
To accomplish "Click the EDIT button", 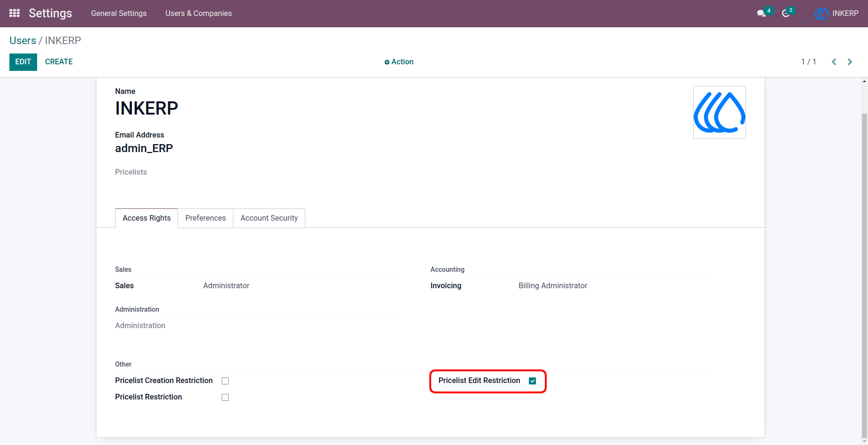I will pyautogui.click(x=23, y=62).
